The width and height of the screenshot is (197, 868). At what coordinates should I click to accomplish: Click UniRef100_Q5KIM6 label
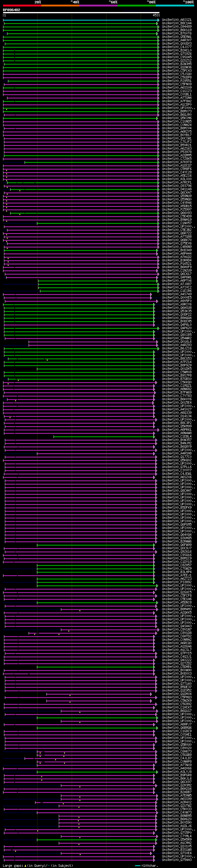click(176, 118)
